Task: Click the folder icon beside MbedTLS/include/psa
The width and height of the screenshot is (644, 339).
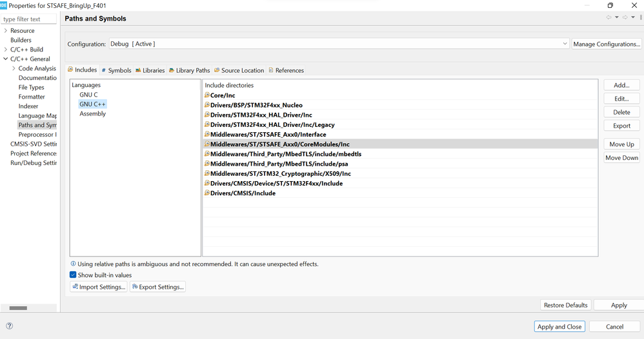Action: [207, 163]
